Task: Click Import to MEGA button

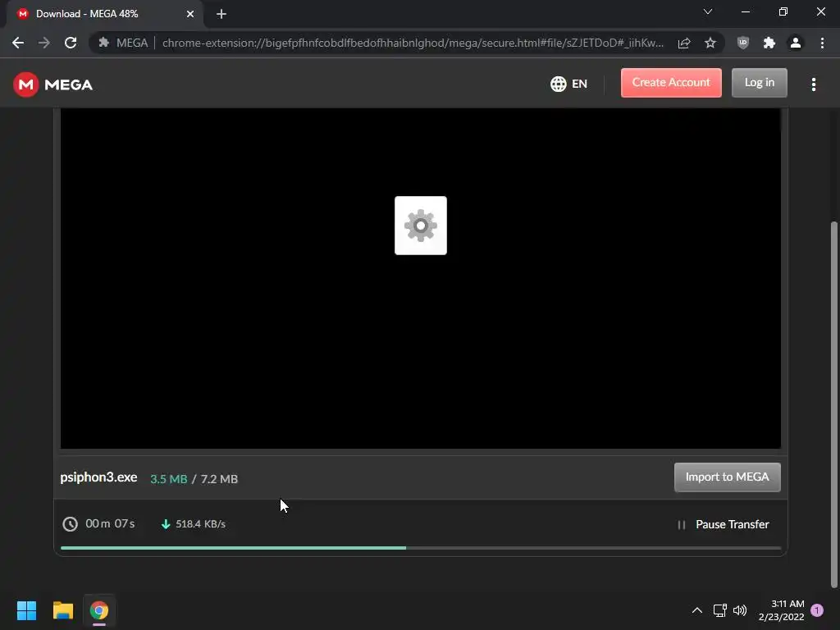Action: coord(727,477)
